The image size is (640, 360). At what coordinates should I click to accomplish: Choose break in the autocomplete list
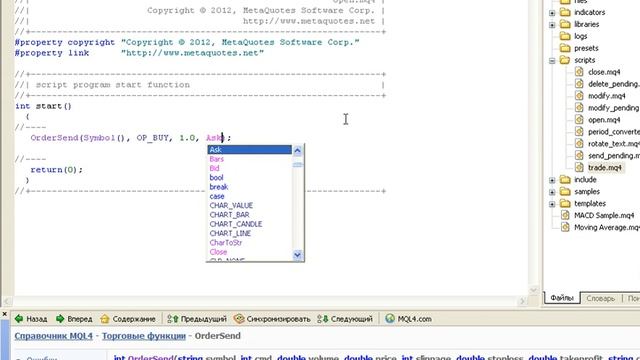(249, 187)
